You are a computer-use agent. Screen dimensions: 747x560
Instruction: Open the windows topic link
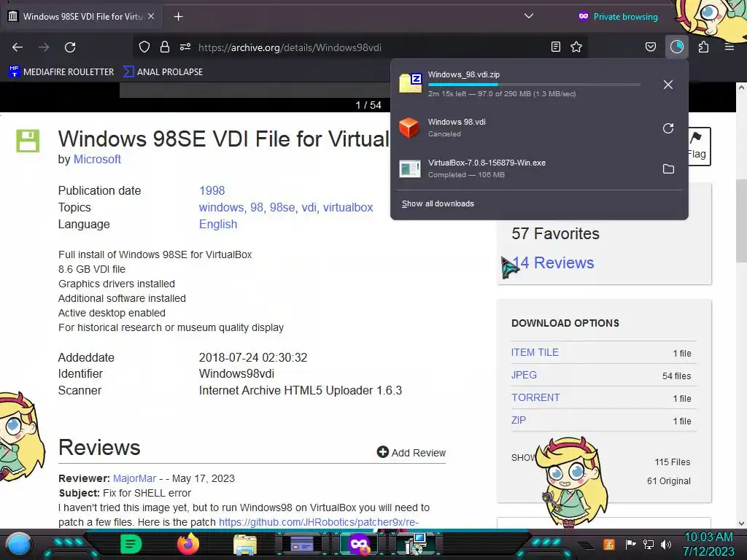pyautogui.click(x=221, y=208)
